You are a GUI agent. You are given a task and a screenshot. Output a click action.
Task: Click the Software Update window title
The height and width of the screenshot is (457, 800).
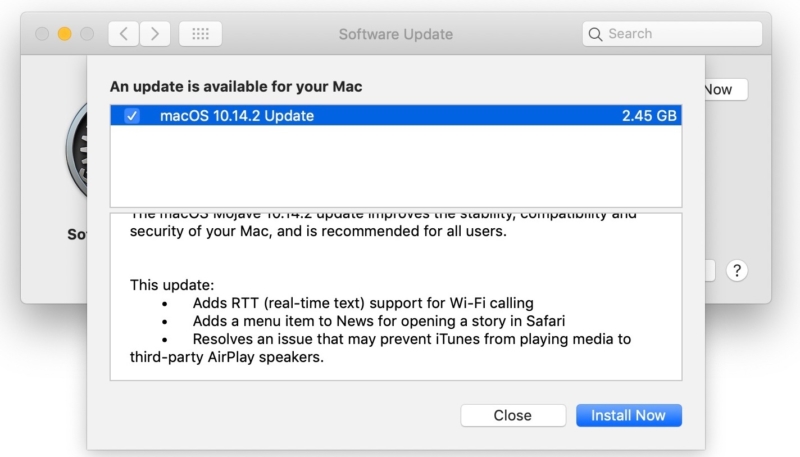point(395,34)
